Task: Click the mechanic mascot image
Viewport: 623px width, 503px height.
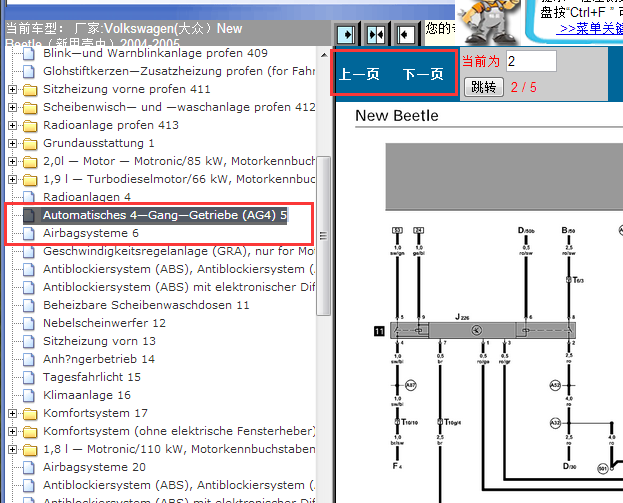Action: tap(489, 22)
